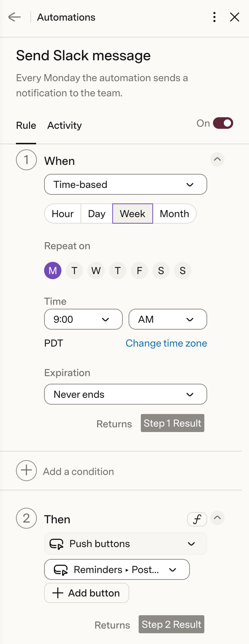Click the plus icon to add a condition

(26, 470)
